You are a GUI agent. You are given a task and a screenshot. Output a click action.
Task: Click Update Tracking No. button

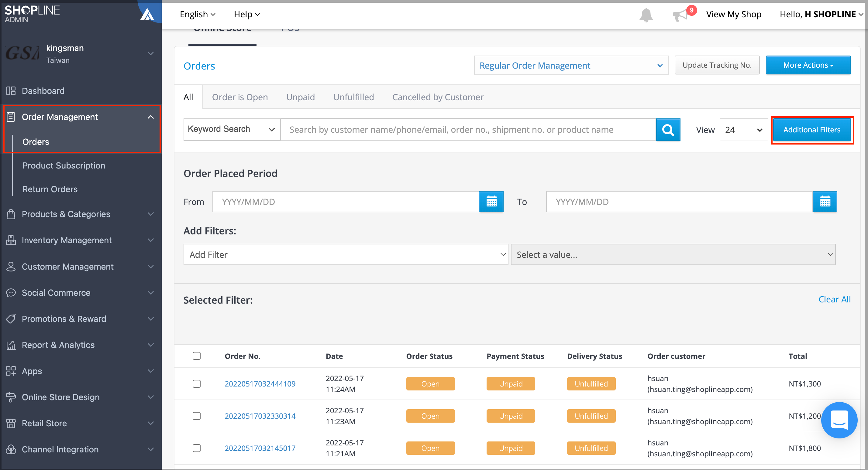point(717,65)
